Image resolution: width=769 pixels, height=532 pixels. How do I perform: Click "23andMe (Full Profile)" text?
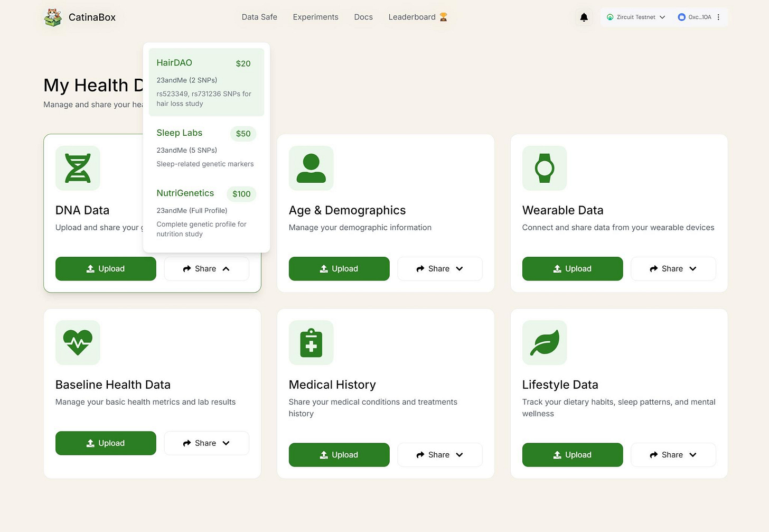(192, 211)
